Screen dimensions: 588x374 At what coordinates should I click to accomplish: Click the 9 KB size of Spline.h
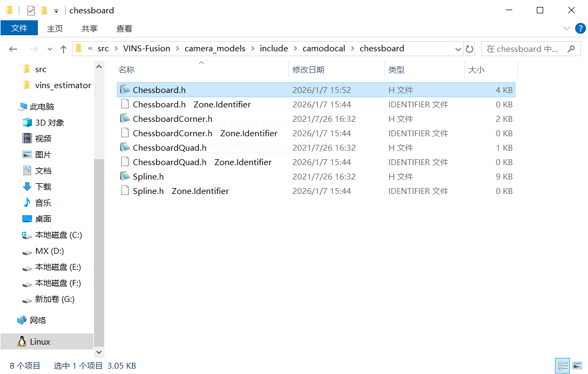pyautogui.click(x=504, y=176)
